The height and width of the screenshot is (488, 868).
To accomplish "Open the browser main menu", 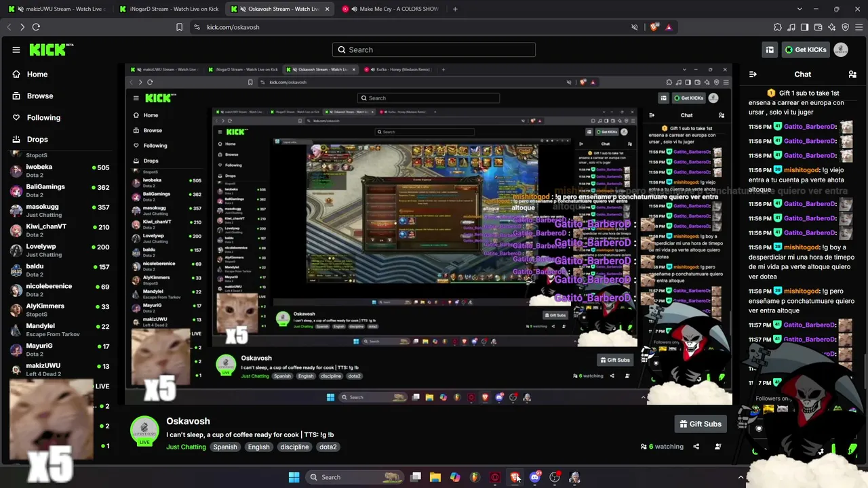I will click(x=859, y=27).
